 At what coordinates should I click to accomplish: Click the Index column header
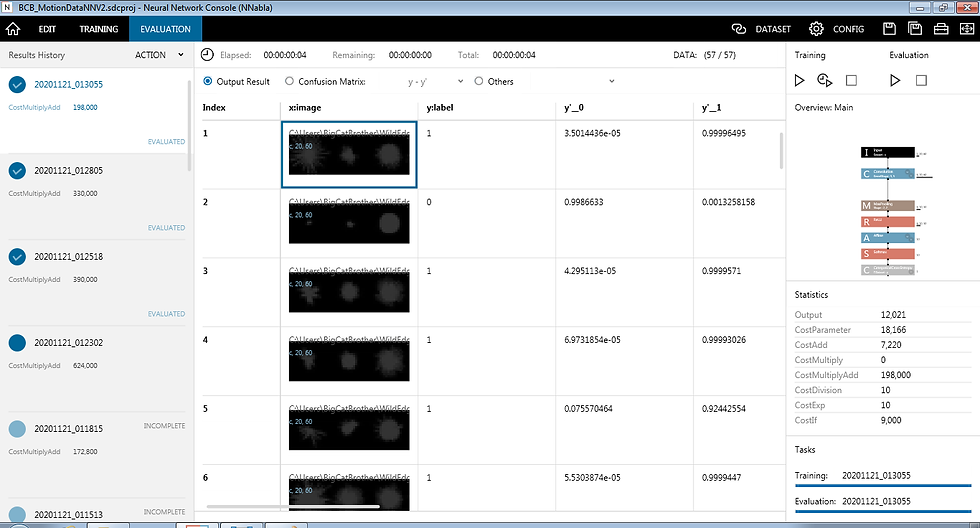[214, 107]
